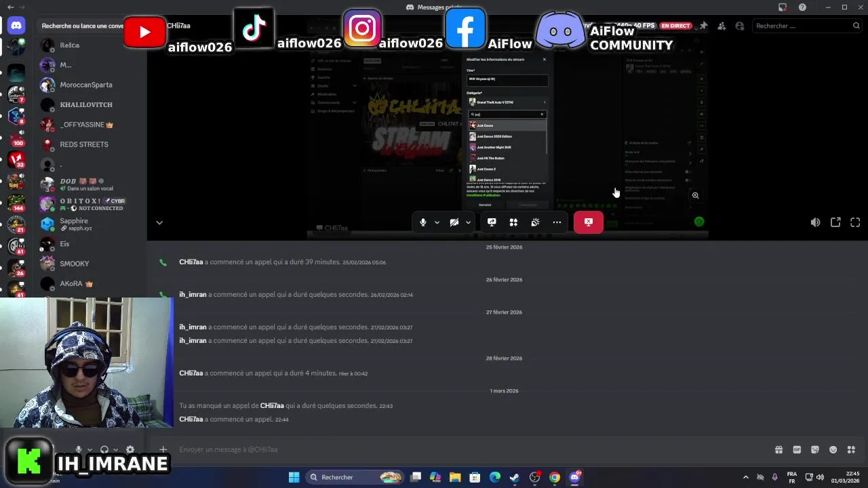Click ih_imran name in 26/02/2026 call entry
Viewport: 868px width, 488px height.
[193, 294]
